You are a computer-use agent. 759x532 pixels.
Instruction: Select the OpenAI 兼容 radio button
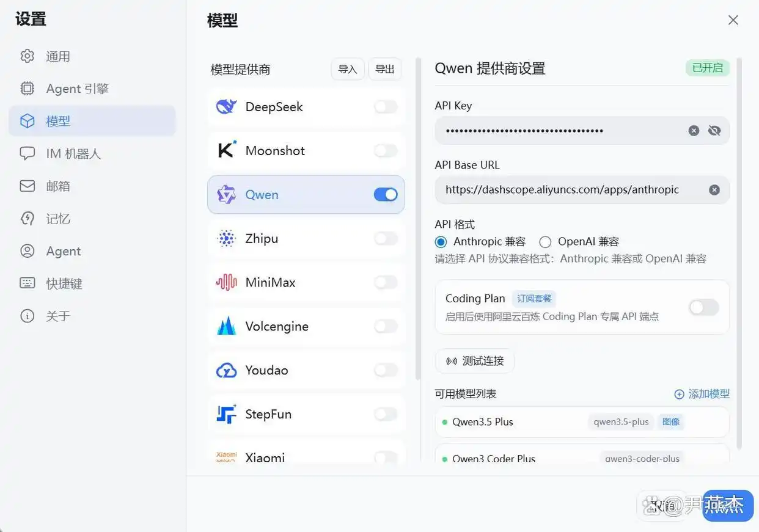coord(545,242)
